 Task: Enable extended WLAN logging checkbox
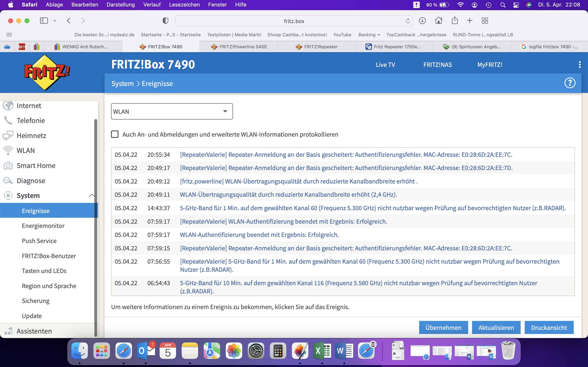pyautogui.click(x=115, y=134)
